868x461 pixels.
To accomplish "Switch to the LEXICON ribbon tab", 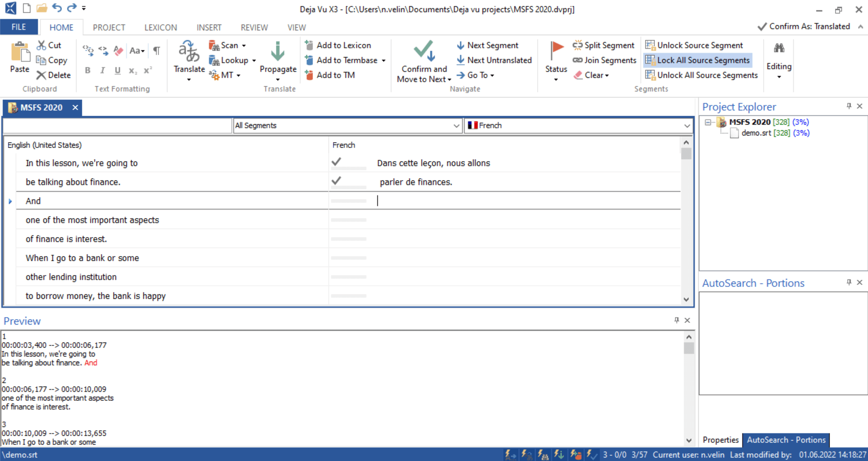I will click(x=161, y=28).
